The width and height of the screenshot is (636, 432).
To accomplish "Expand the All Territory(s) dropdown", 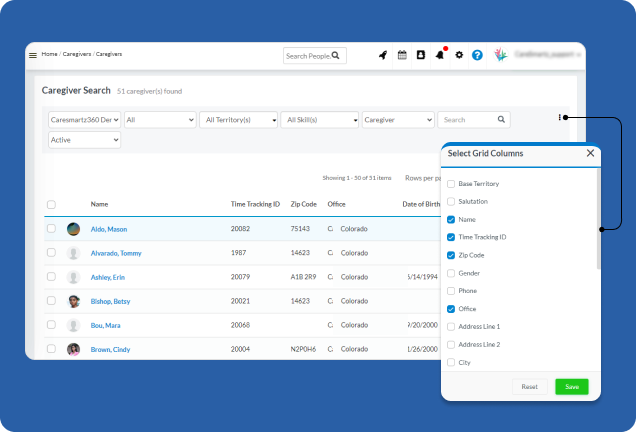I will [x=238, y=119].
